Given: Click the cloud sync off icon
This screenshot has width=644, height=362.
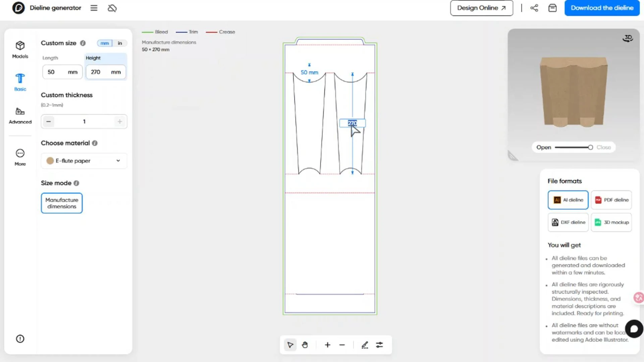Looking at the screenshot, I should tap(112, 8).
